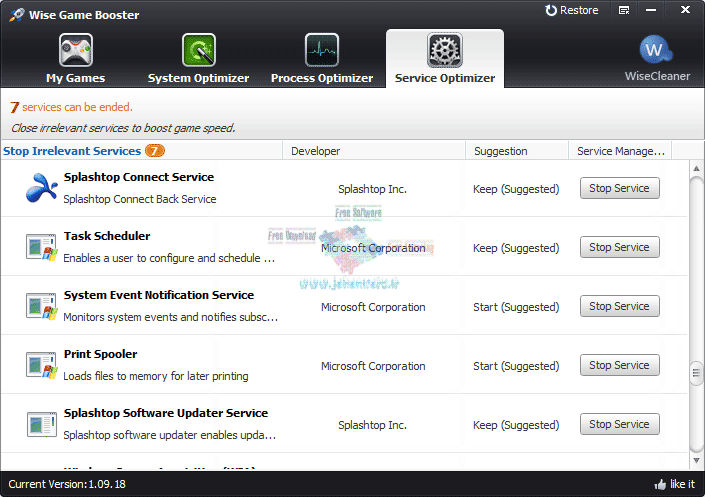Viewport: 705px width, 497px height.
Task: Open the Process Optimizer tab
Action: (x=321, y=58)
